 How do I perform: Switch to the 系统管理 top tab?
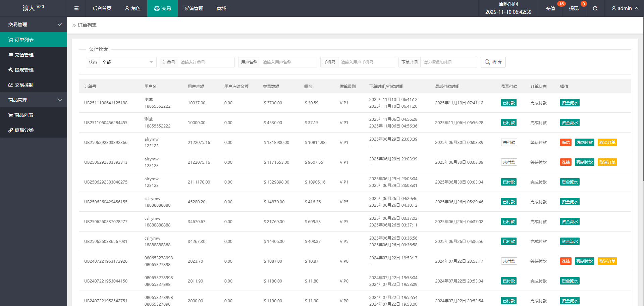pos(194,8)
